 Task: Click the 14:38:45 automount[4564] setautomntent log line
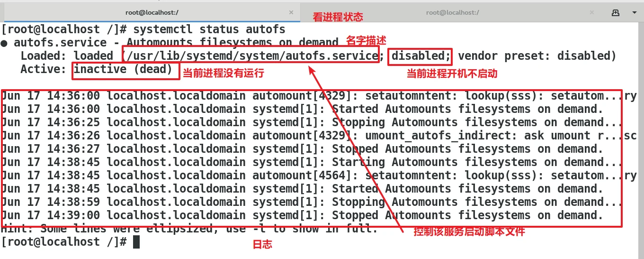pos(319,176)
